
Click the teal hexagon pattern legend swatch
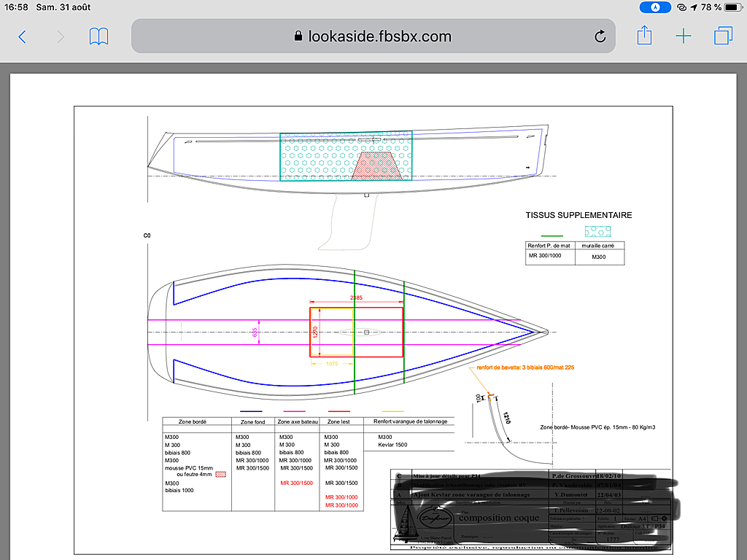coord(598,231)
